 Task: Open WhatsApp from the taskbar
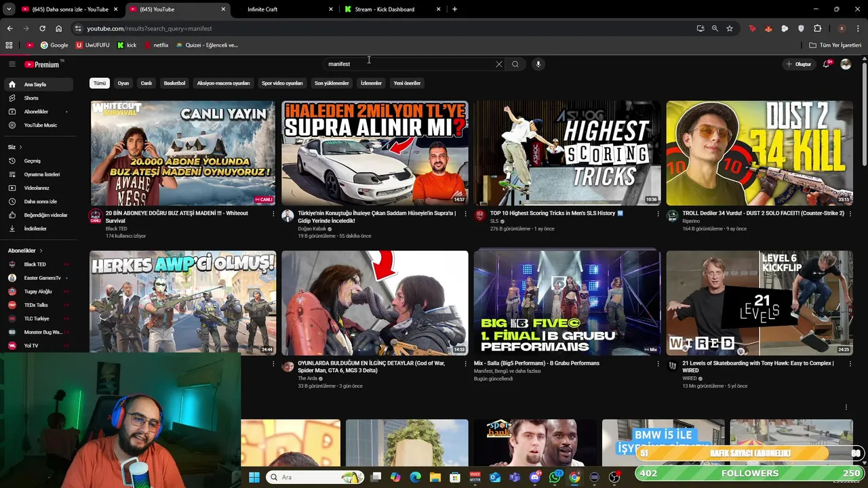pos(555,477)
